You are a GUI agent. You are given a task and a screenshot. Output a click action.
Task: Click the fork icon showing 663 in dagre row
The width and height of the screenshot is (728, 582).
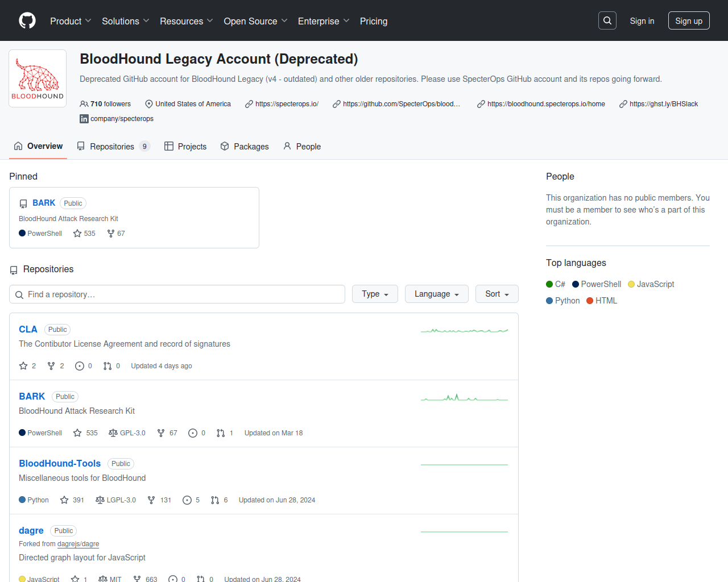(x=137, y=579)
